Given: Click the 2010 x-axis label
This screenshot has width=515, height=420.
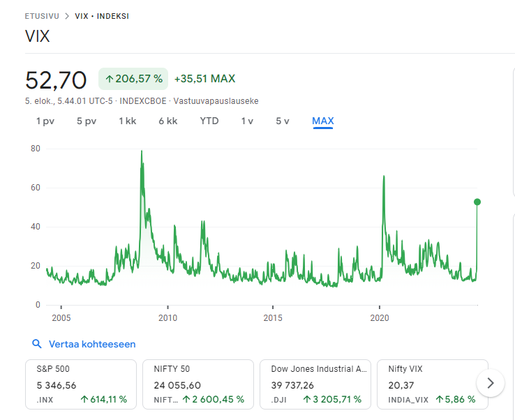Looking at the screenshot, I should click(x=168, y=318).
